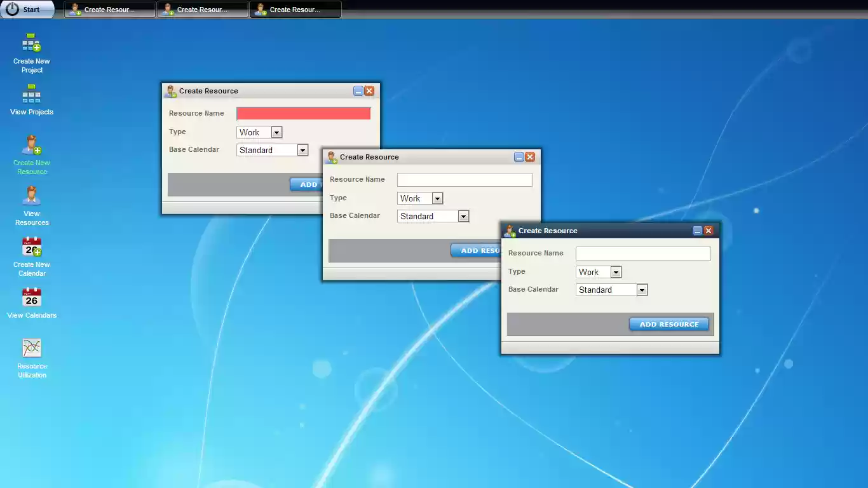Click the resource icon in the frontmost dialog titlebar
The image size is (868, 488).
coord(509,231)
